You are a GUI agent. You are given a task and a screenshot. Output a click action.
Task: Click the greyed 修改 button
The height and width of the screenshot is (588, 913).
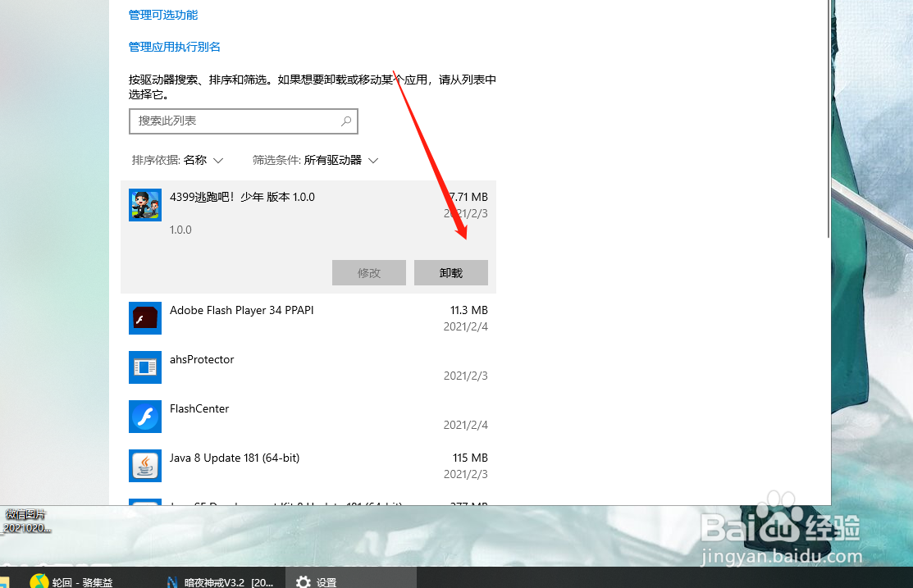coord(368,272)
